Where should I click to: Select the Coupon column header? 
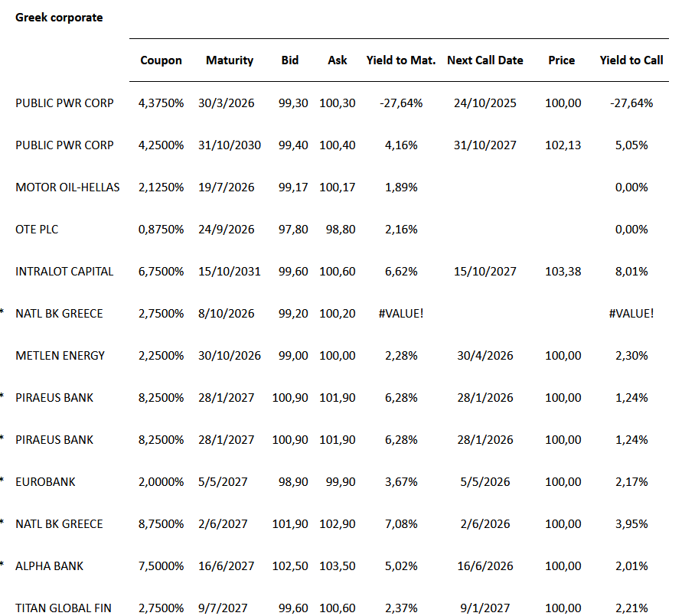tap(161, 60)
